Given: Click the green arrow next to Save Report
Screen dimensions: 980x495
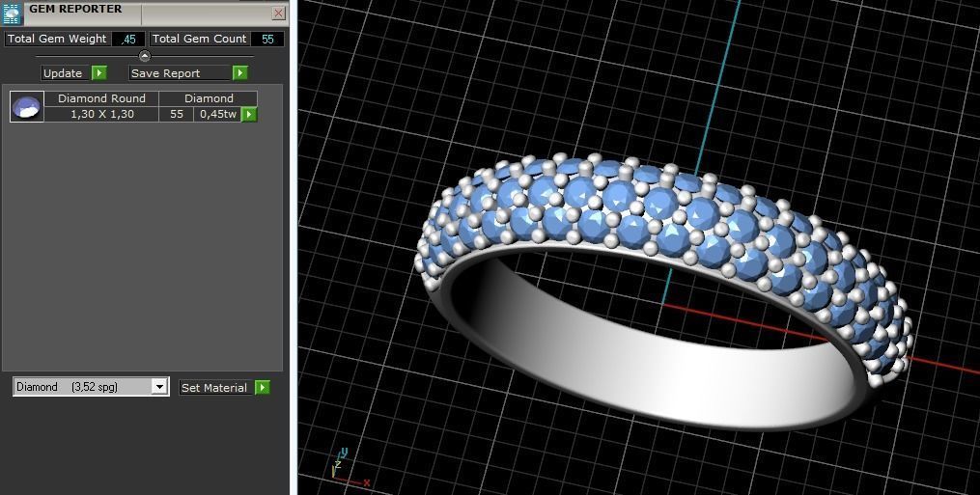Looking at the screenshot, I should coord(240,73).
